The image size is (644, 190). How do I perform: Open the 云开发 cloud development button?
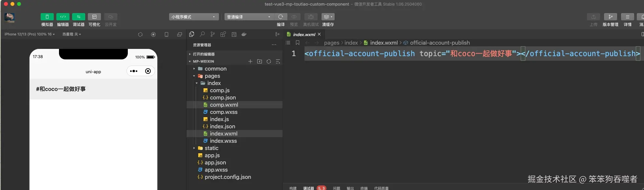[111, 17]
